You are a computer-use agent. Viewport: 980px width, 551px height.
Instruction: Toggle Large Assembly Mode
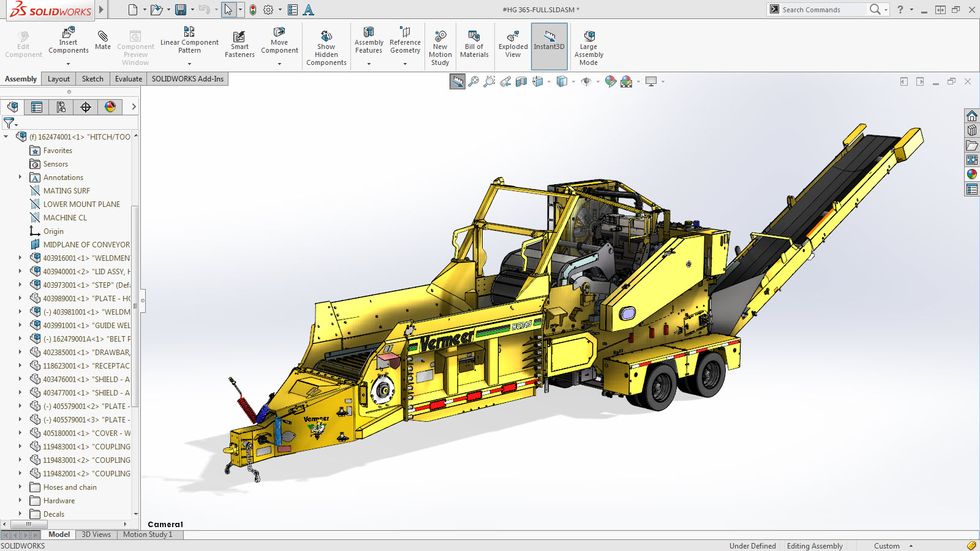[x=589, y=46]
